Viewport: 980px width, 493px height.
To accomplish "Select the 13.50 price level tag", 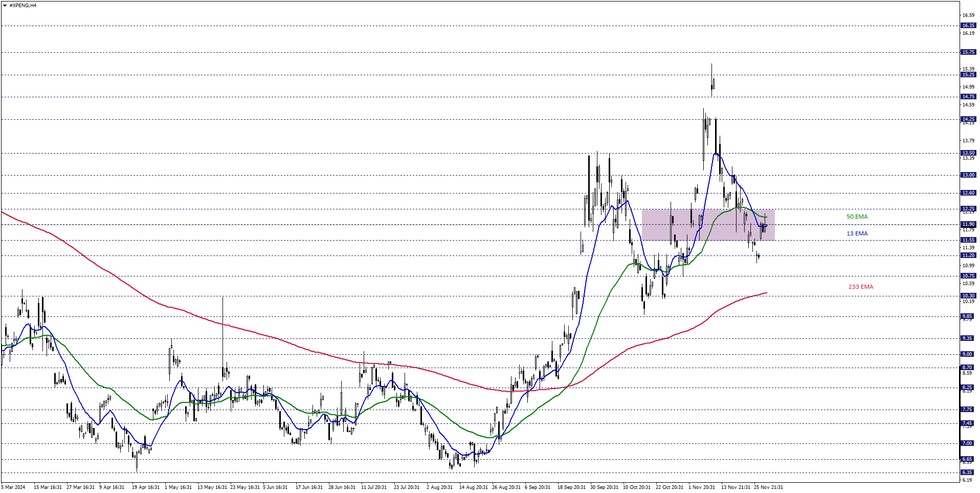I will (968, 153).
